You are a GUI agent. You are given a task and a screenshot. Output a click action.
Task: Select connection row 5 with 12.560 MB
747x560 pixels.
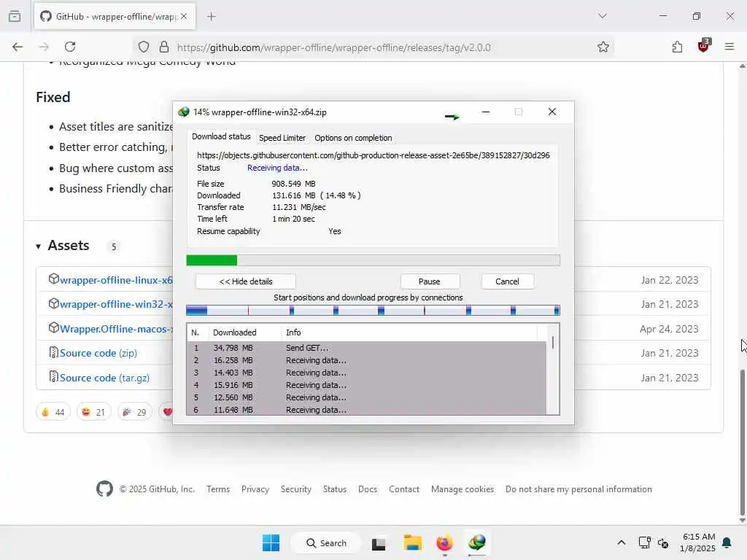click(366, 397)
